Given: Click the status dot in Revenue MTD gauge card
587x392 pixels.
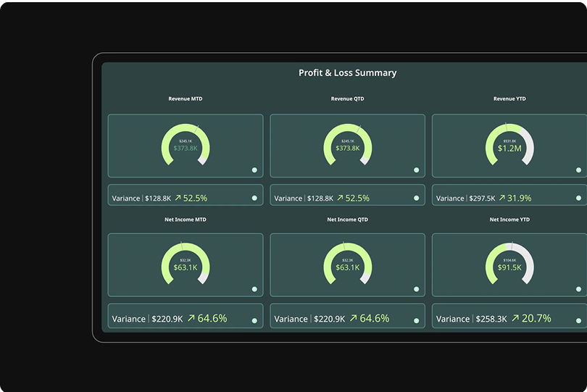Looking at the screenshot, I should (x=254, y=170).
